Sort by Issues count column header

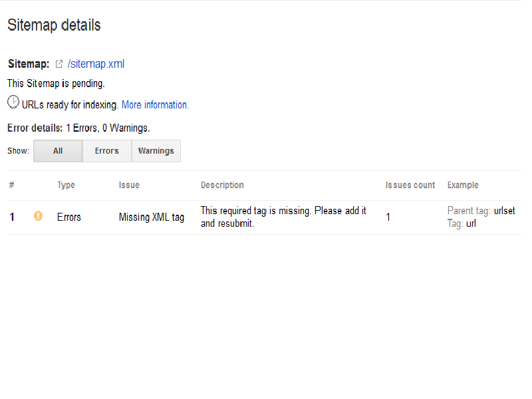tap(410, 186)
